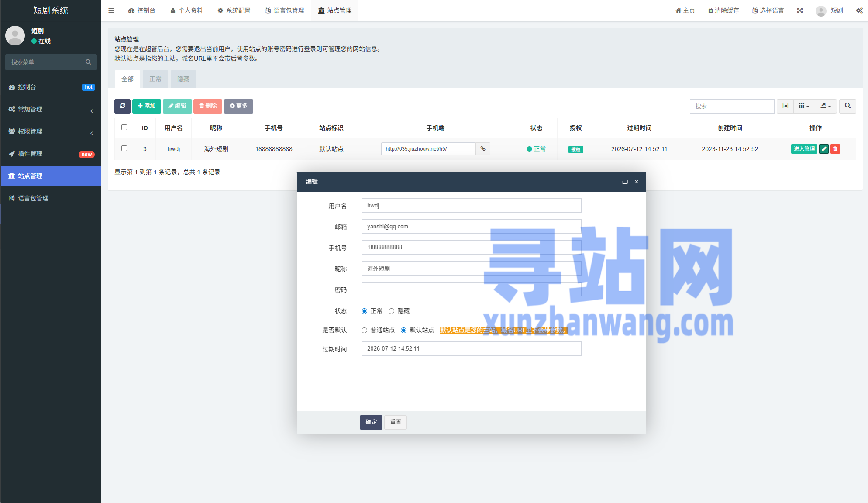Viewport: 868px width, 503px height.
Task: Select the 隐藏 status radio button
Action: (x=391, y=311)
